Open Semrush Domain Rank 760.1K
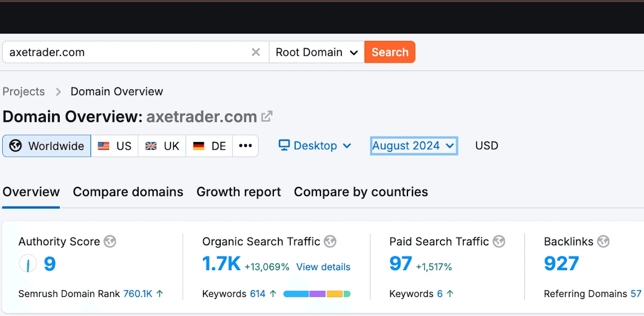The height and width of the screenshot is (316, 644). [138, 294]
